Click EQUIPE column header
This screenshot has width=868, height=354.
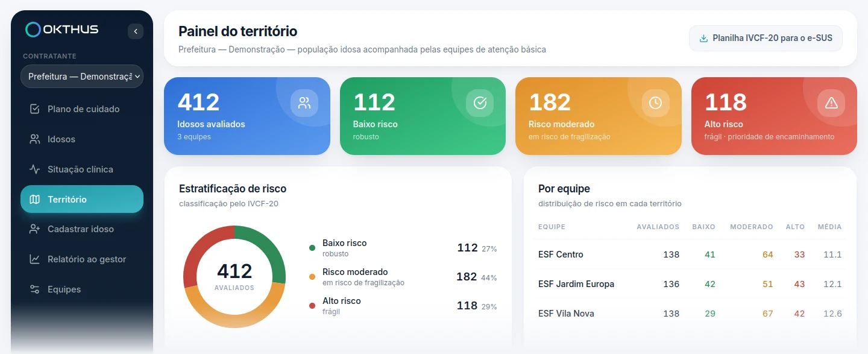[552, 227]
